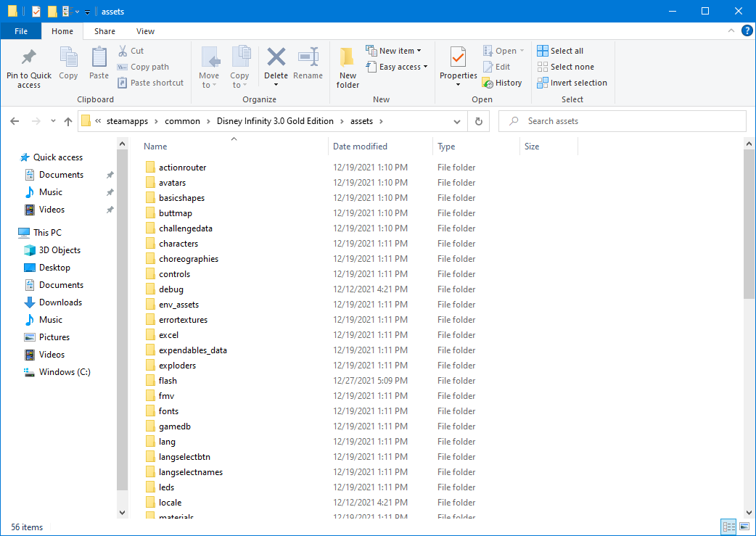Click title bar Properties quick-access icon

37,11
